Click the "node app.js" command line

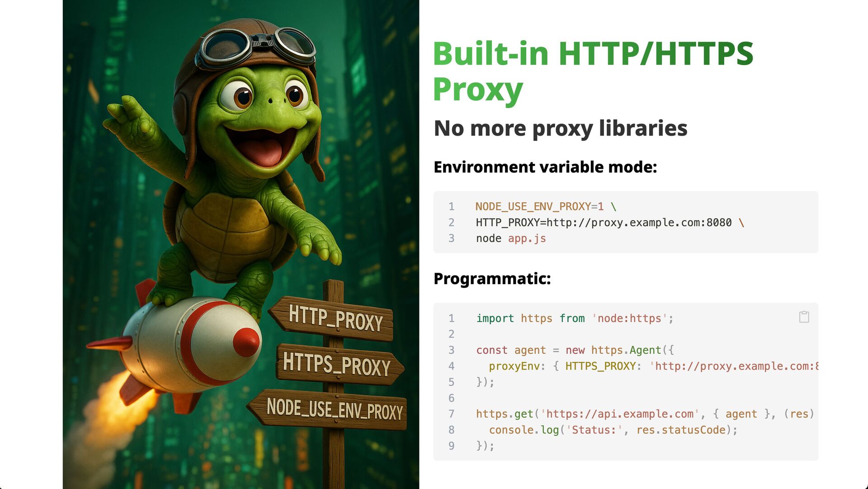pos(511,238)
